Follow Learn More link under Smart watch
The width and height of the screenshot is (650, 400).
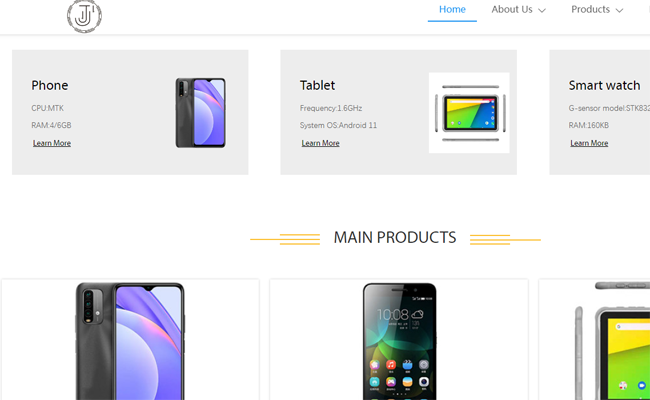589,143
